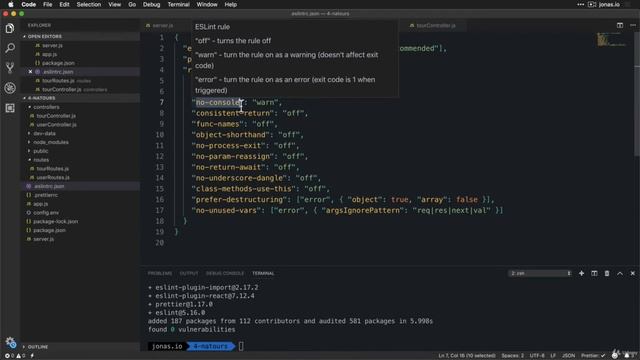Change indentation via Spaces: 2

(x=513, y=356)
